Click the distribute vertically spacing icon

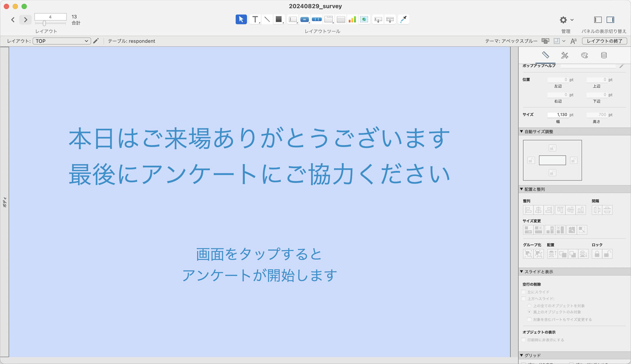[607, 210]
